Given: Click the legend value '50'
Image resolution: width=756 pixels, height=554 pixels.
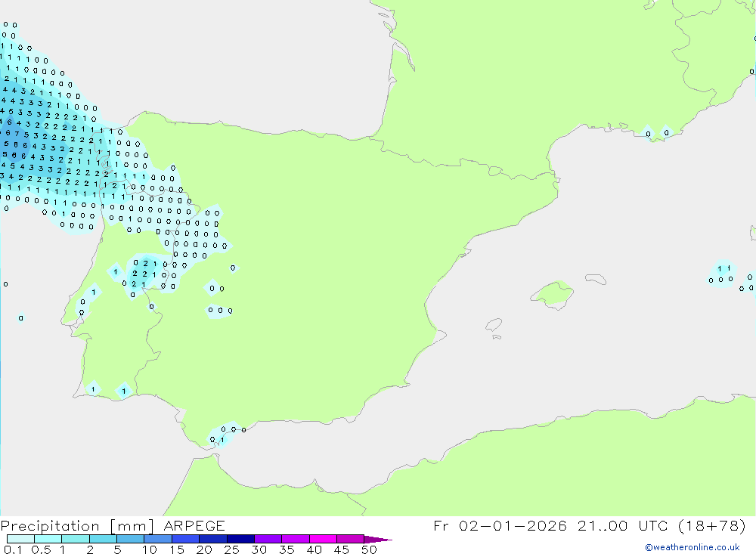Looking at the screenshot, I should coord(369,549).
